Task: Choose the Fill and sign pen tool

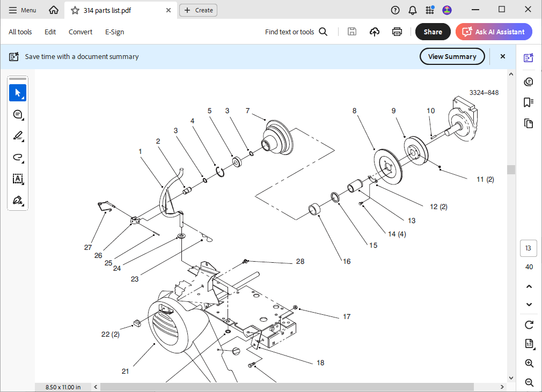Action: pos(18,201)
